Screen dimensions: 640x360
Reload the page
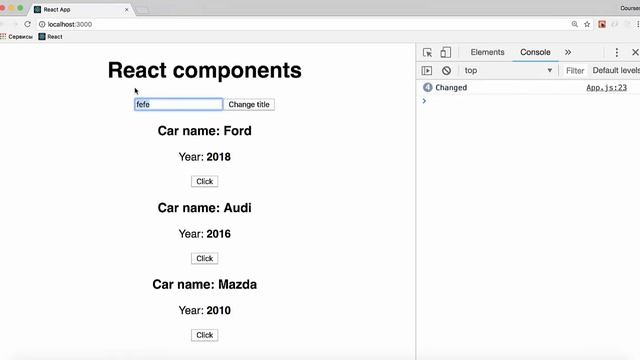27,24
